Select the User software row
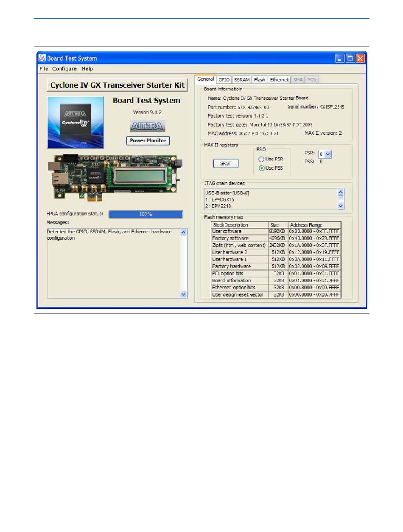403x532 pixels. pyautogui.click(x=276, y=231)
